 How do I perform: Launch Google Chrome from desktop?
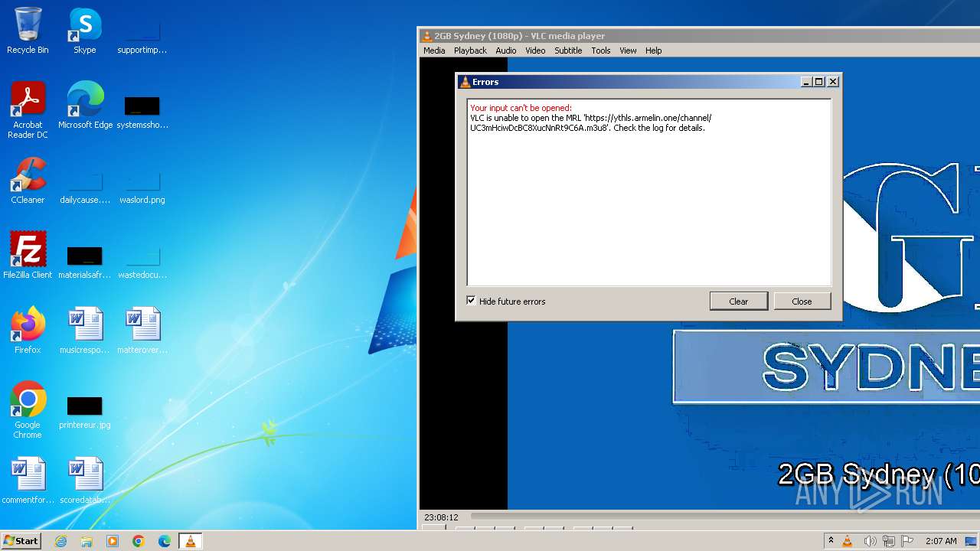point(28,410)
